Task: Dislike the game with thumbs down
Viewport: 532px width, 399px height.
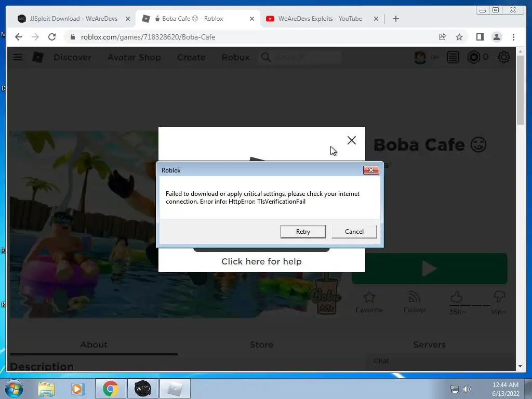Action: click(499, 297)
